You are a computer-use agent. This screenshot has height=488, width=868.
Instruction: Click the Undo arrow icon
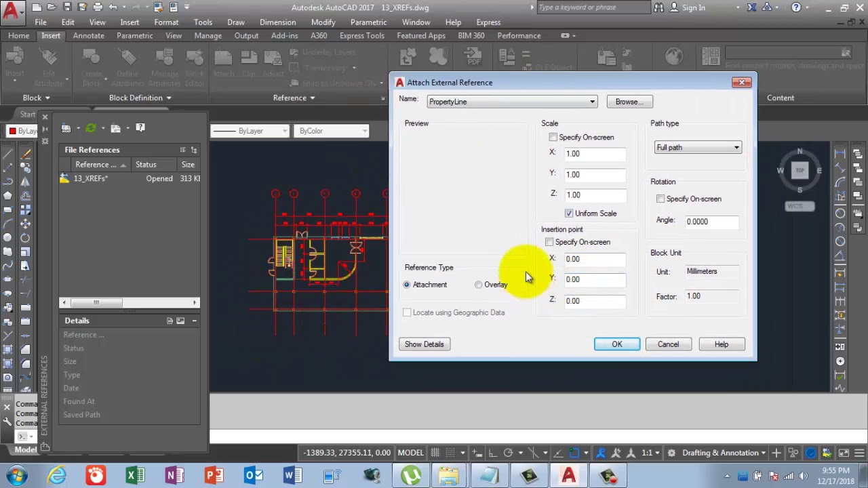[113, 7]
